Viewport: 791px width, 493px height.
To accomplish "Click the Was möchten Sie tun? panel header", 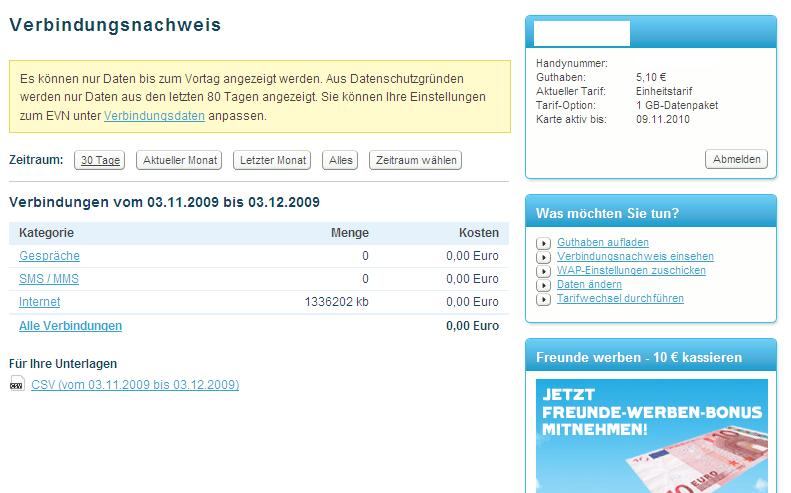I will coord(651,212).
